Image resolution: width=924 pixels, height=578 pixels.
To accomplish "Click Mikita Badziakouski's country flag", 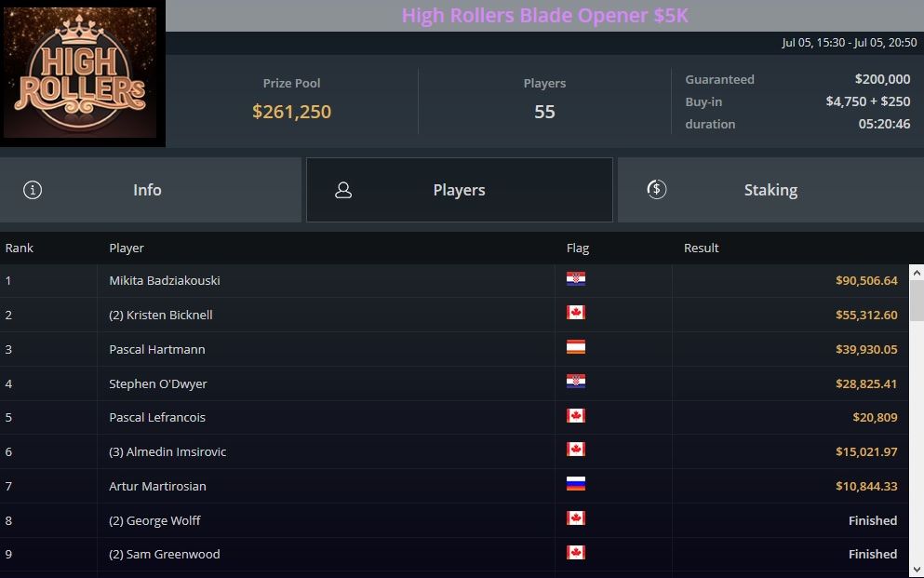I will pos(576,279).
